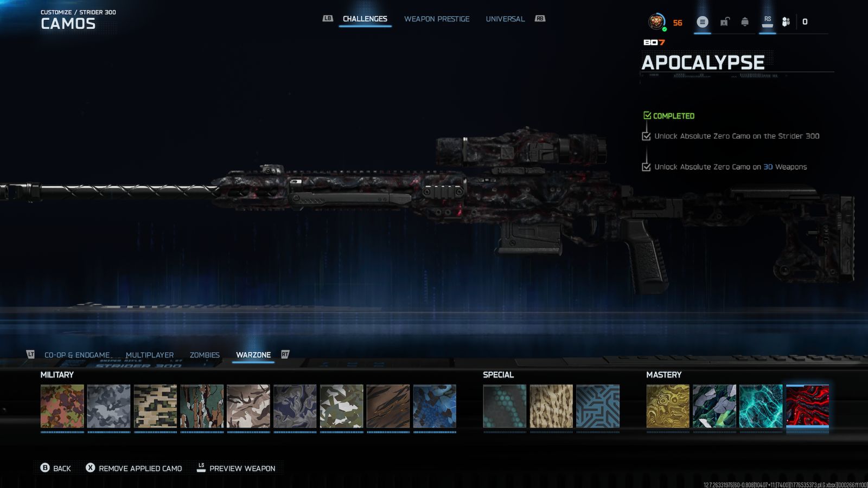Select the Zombies camo category tab
The width and height of the screenshot is (868, 488).
click(205, 355)
